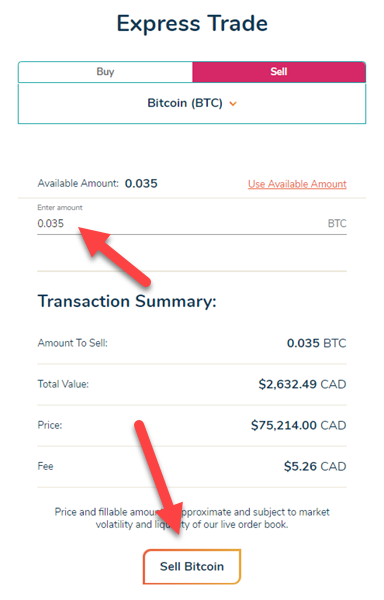Click the Express Trade heading
The height and width of the screenshot is (600, 384).
[192, 24]
